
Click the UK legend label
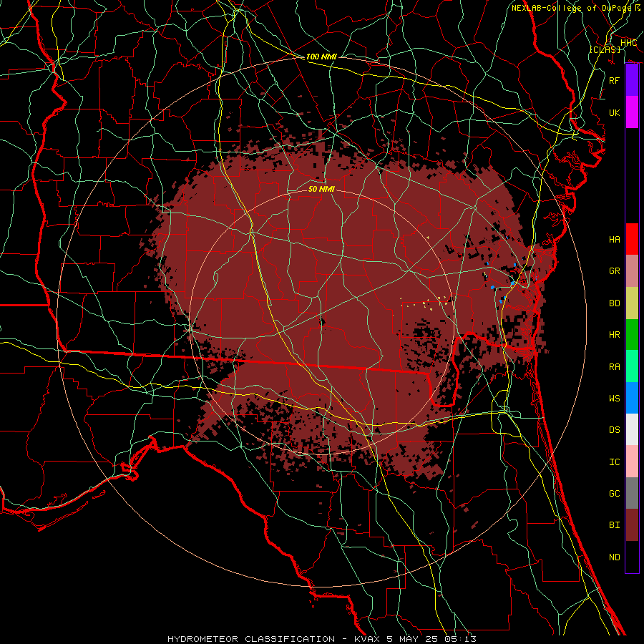coord(615,112)
